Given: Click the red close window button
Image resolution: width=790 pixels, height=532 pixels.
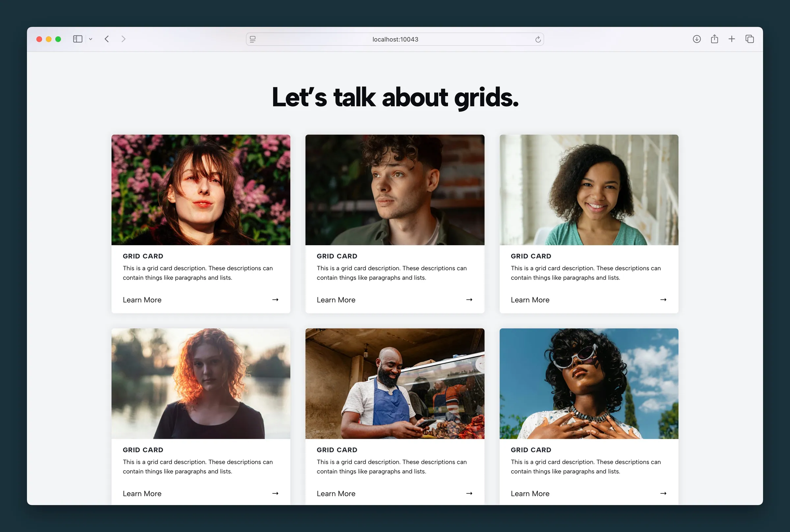Looking at the screenshot, I should pos(39,39).
